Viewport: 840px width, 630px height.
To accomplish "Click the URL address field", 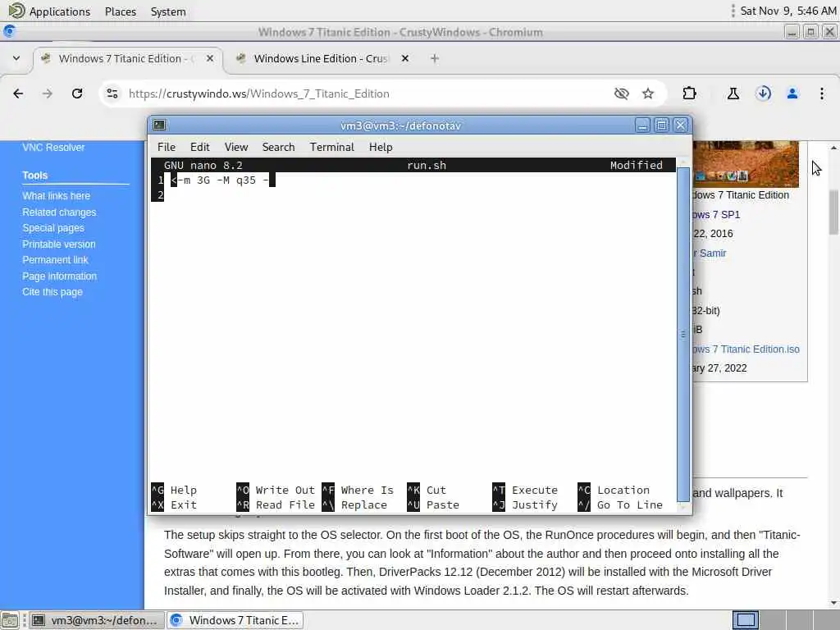I will pyautogui.click(x=364, y=94).
